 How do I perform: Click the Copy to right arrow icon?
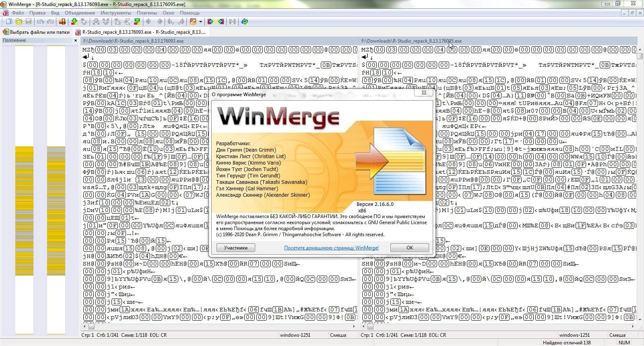(x=149, y=22)
